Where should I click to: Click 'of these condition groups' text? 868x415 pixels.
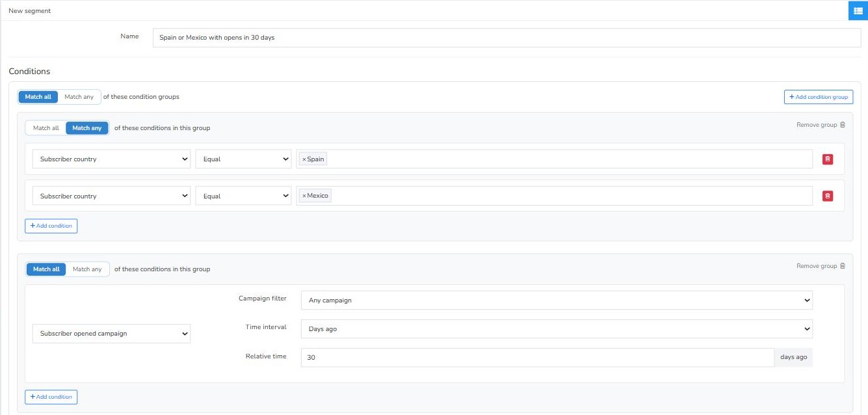pos(141,97)
